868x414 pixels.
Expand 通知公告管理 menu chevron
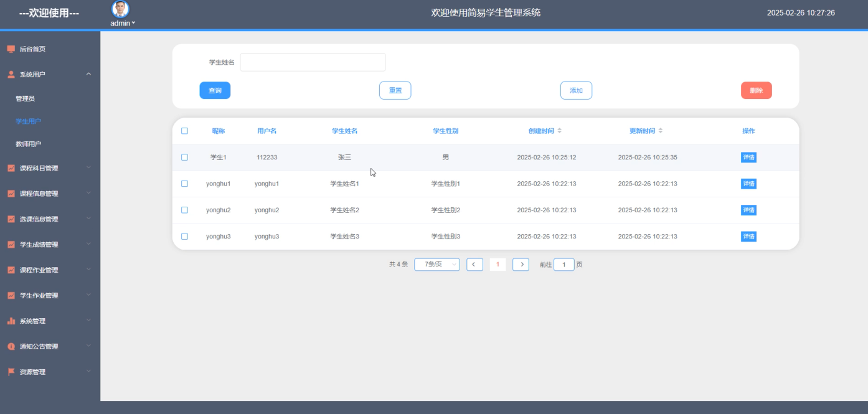88,346
